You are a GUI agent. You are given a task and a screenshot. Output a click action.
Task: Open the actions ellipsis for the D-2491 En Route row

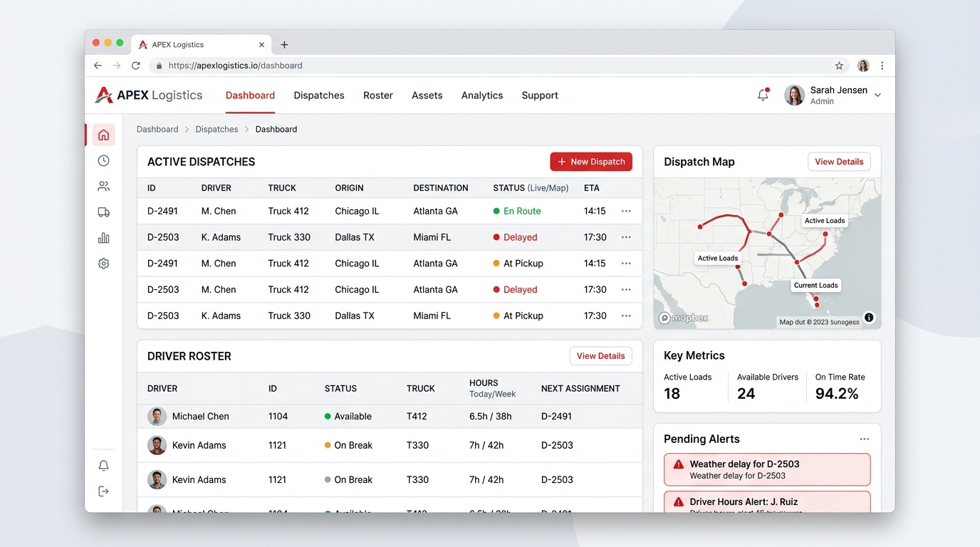[626, 212]
